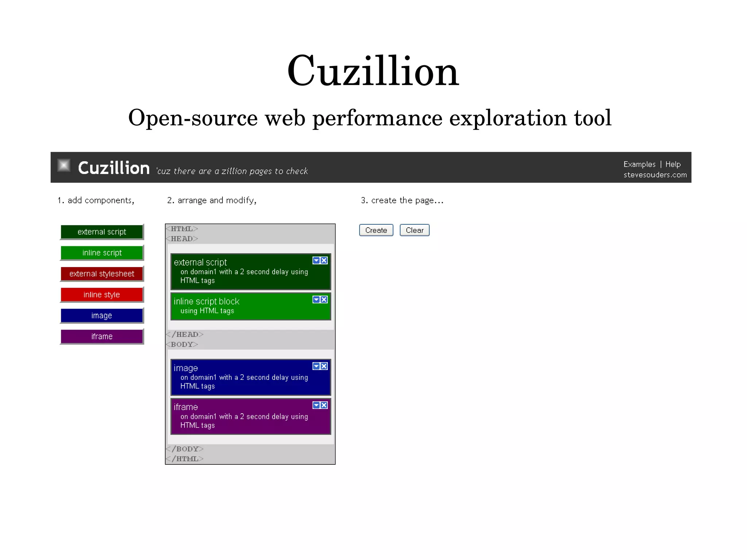Add an external stylesheet component
The height and width of the screenshot is (560, 747).
[x=102, y=274]
